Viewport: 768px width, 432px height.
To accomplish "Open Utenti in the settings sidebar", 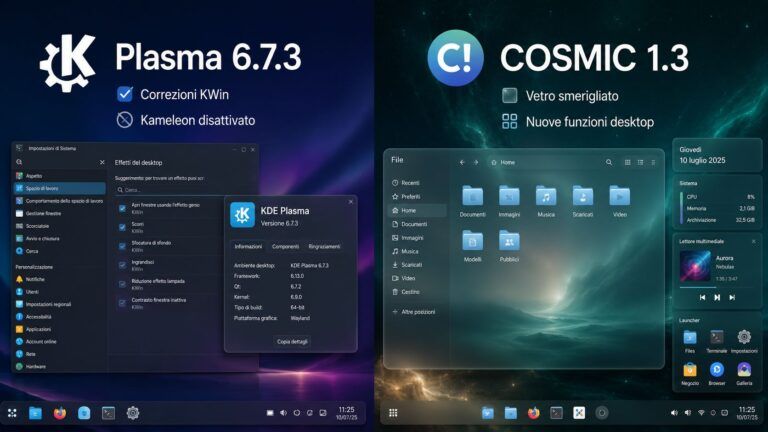I will click(x=59, y=291).
